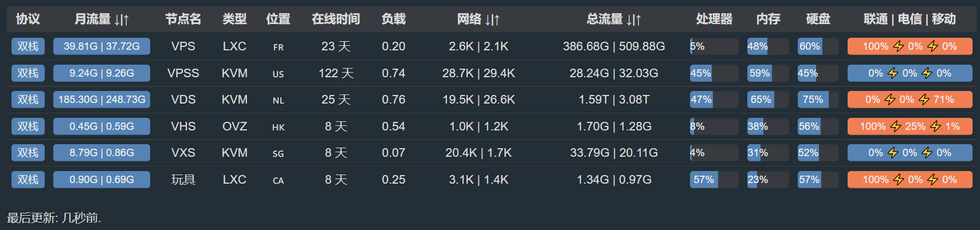
Task: Click the sort arrows beside 网络 header
Action: coord(492,20)
